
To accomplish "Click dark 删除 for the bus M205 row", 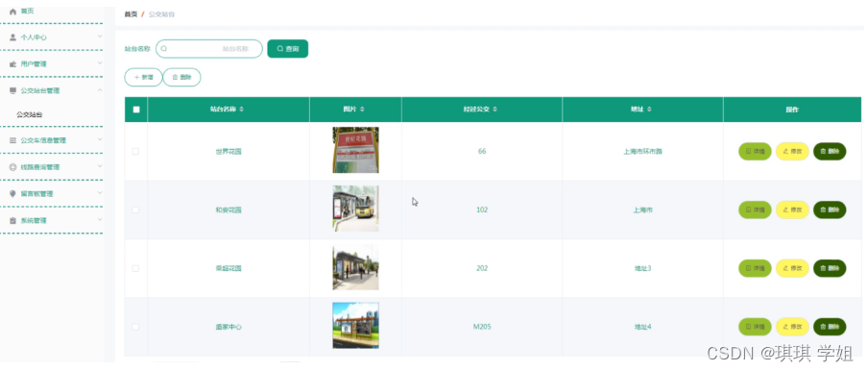I will (x=830, y=327).
